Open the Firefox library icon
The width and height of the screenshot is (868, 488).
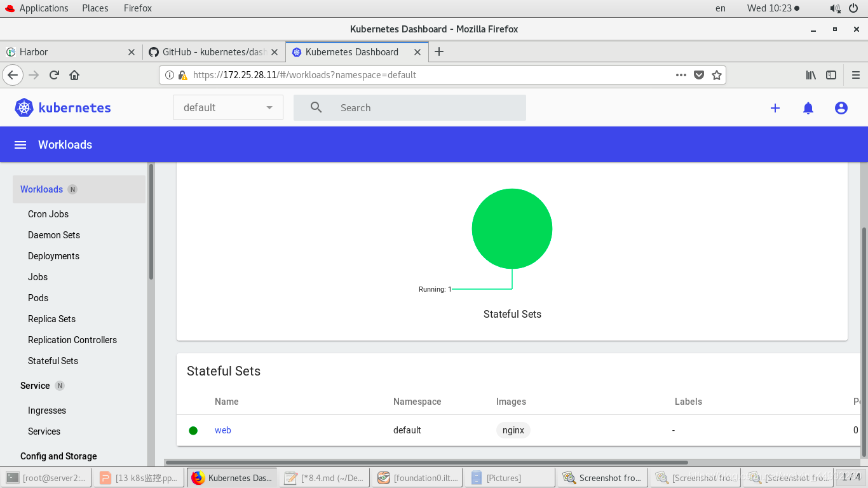point(811,75)
